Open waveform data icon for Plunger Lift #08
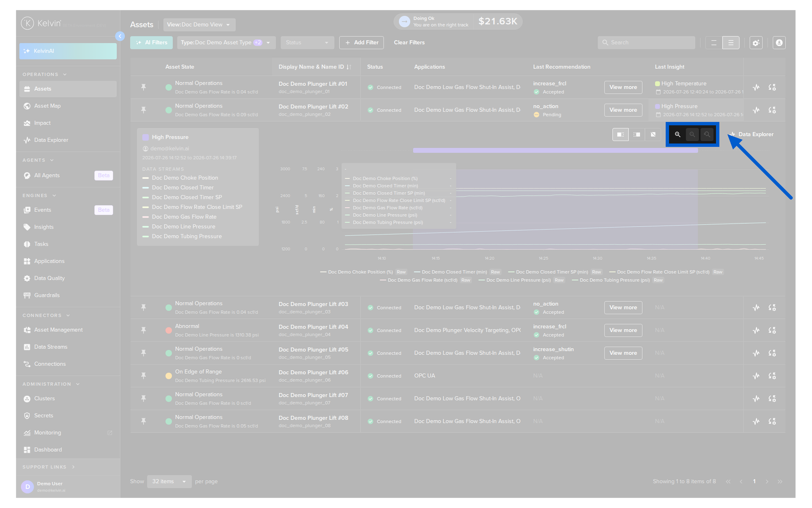Viewport: 812px width, 508px height. click(756, 422)
